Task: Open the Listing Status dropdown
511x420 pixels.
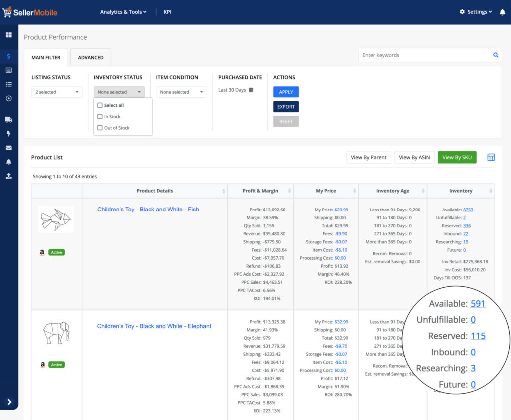Action: [x=57, y=92]
